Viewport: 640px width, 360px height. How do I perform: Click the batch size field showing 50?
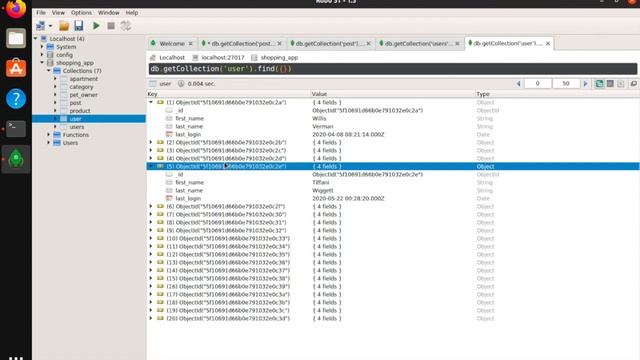point(566,84)
